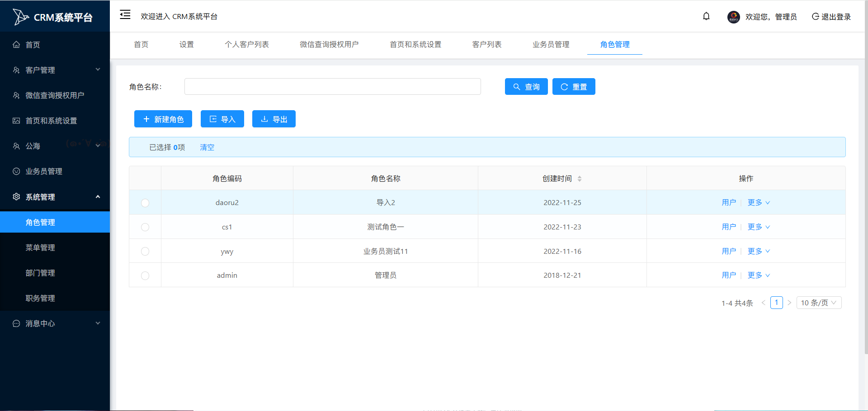This screenshot has height=411, width=868.
Task: Open 客户管理 in the sidebar
Action: pyautogui.click(x=55, y=70)
